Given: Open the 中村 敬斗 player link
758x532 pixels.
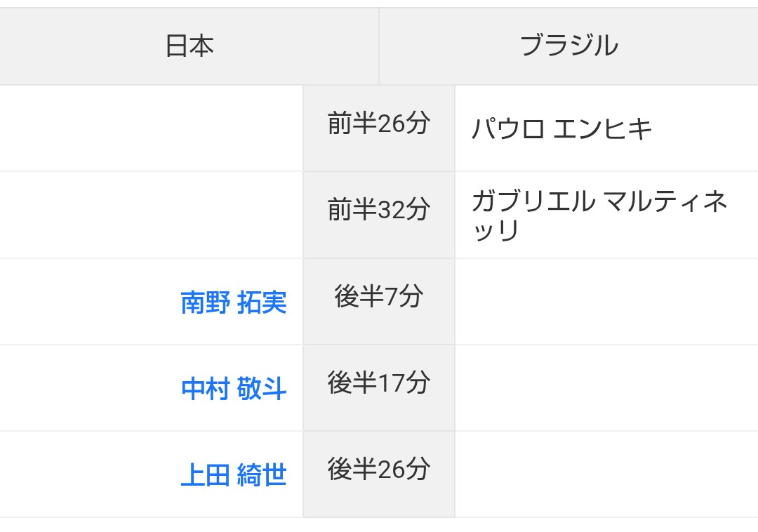Looking at the screenshot, I should coord(234,389).
